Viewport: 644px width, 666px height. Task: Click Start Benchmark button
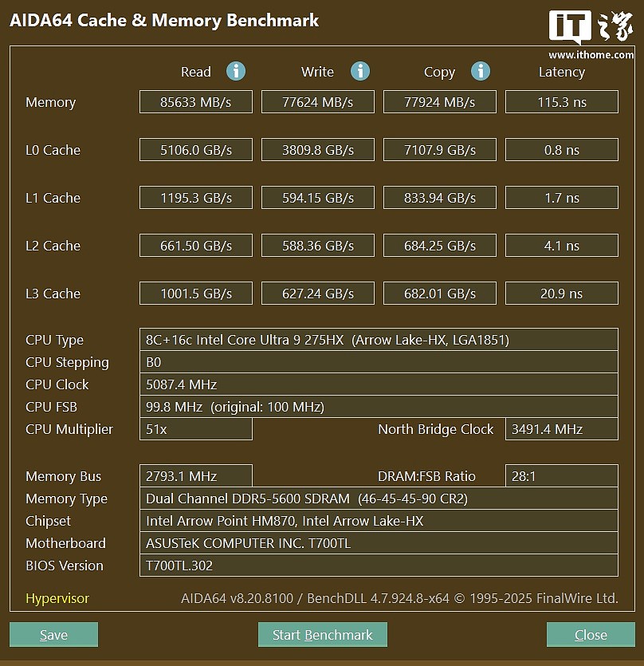click(323, 635)
